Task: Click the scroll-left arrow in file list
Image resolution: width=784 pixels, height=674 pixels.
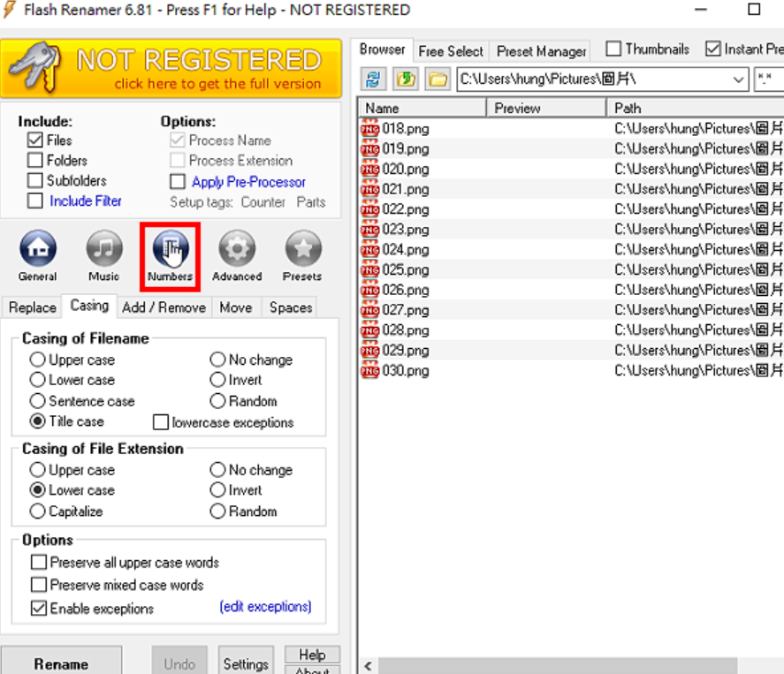Action: pyautogui.click(x=369, y=666)
